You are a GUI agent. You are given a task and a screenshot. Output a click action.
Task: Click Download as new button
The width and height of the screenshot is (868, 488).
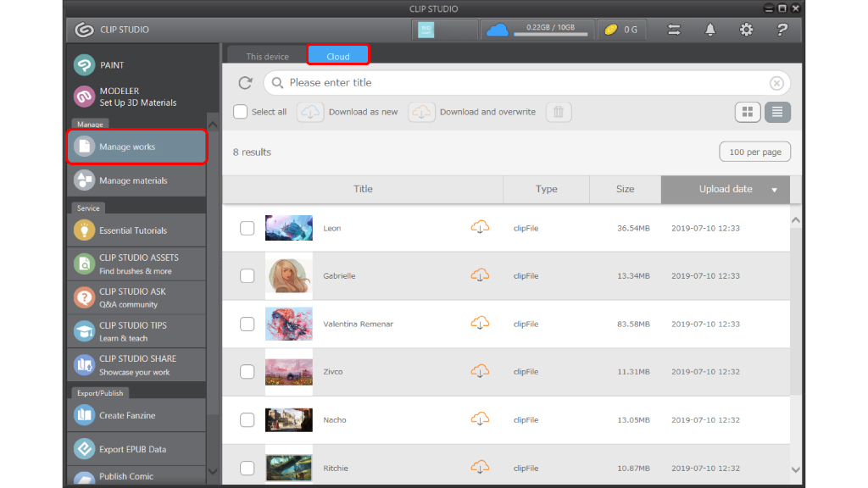[349, 112]
